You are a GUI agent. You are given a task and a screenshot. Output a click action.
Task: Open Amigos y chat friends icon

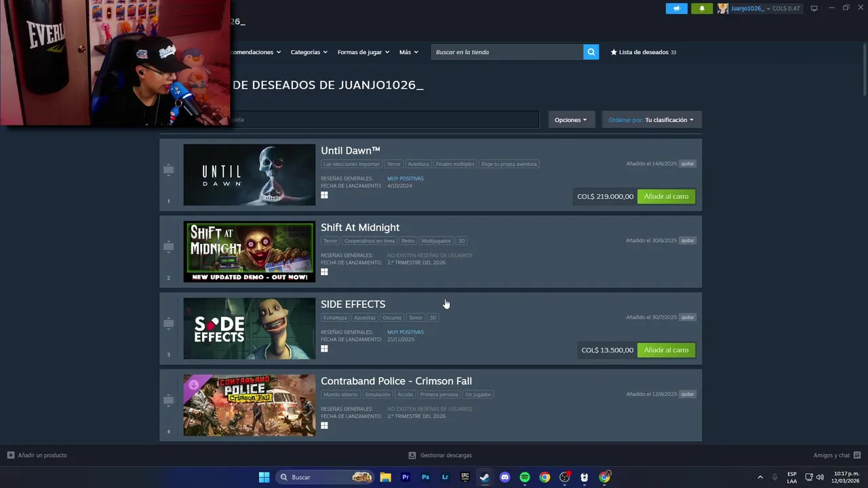click(857, 455)
